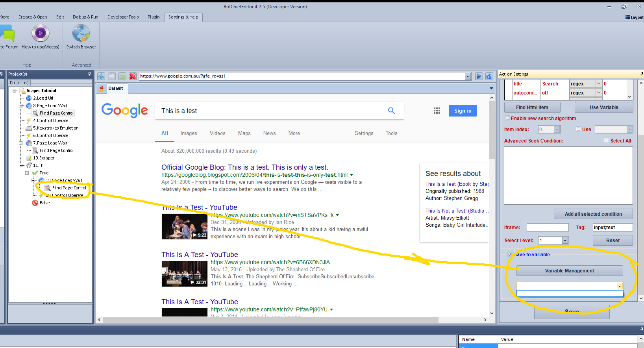
Task: Toggle the Save to variable checkbox
Action: coord(510,254)
